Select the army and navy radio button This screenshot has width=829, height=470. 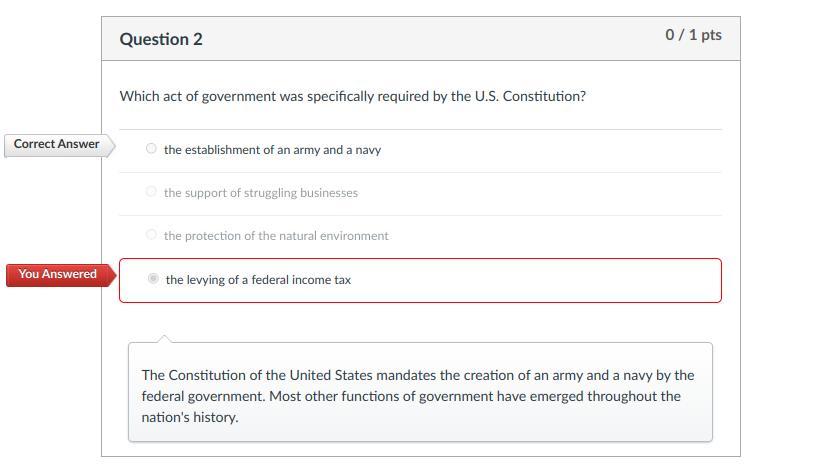[x=151, y=149]
